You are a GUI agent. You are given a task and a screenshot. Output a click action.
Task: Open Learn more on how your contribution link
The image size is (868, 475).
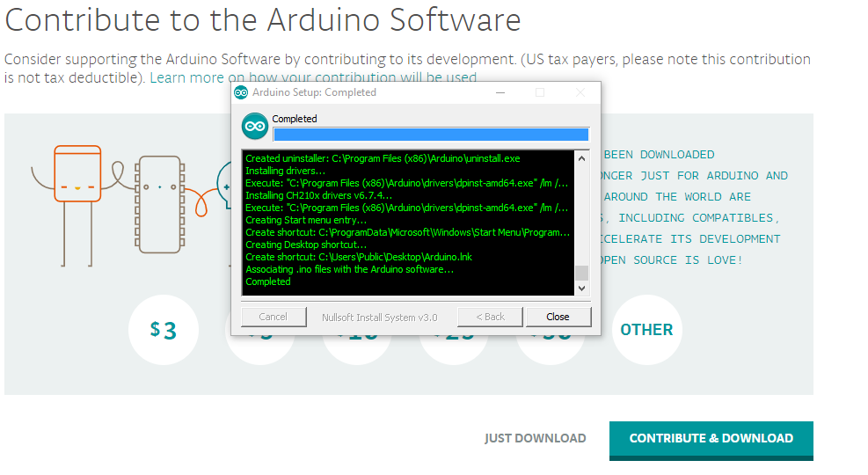pos(313,77)
